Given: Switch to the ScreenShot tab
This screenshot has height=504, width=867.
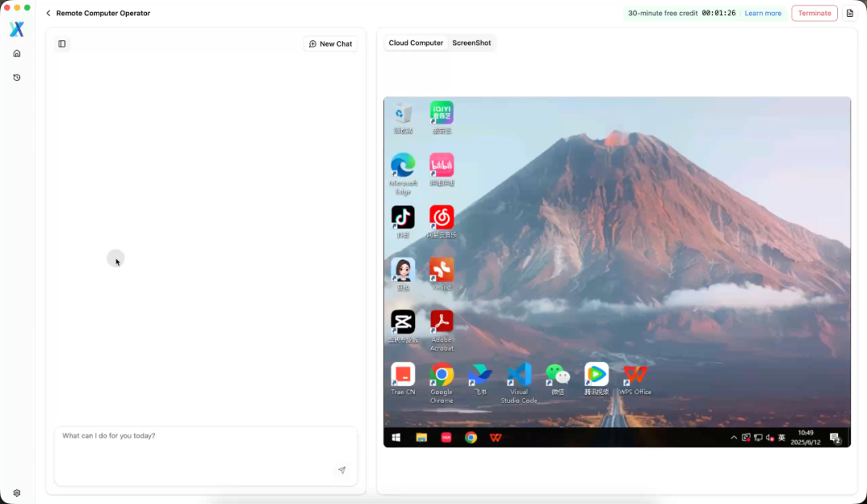Looking at the screenshot, I should [471, 43].
